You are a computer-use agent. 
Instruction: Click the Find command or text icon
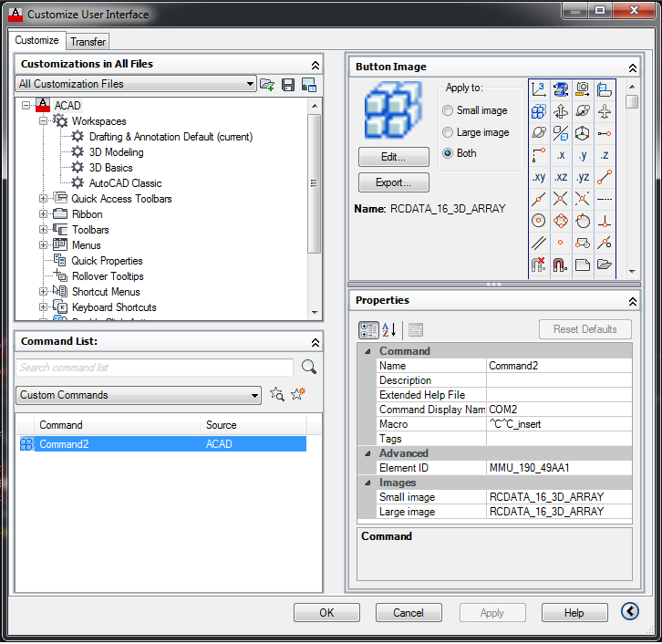277,394
